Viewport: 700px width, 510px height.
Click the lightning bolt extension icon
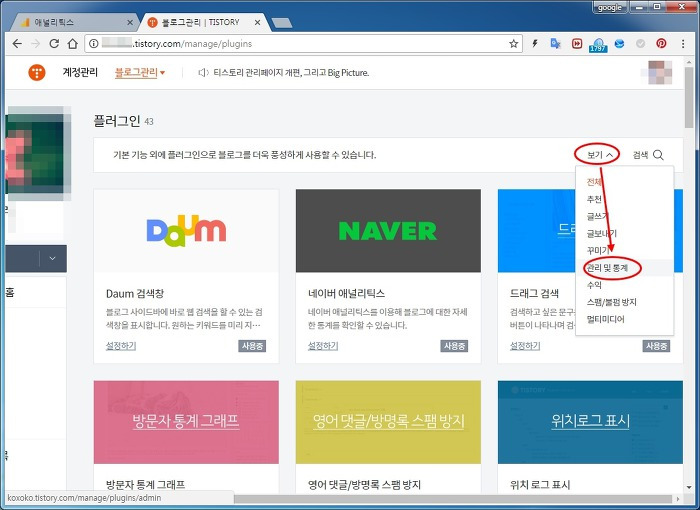point(535,43)
